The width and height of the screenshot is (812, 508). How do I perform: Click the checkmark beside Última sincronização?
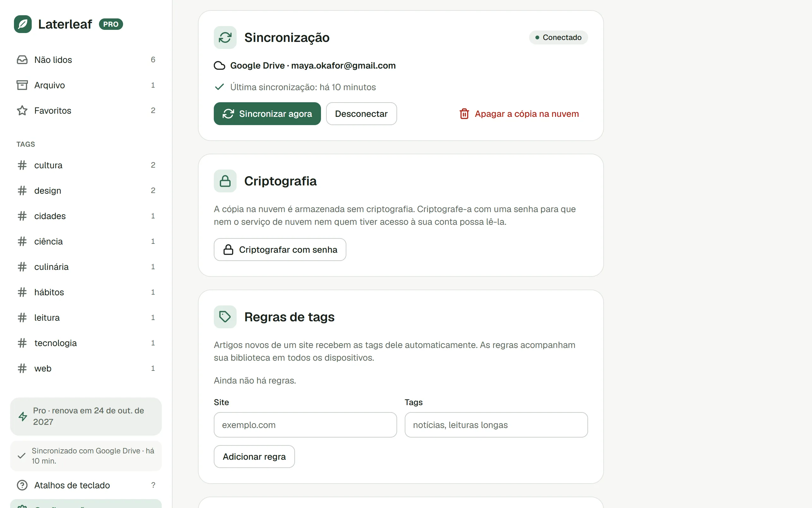219,87
